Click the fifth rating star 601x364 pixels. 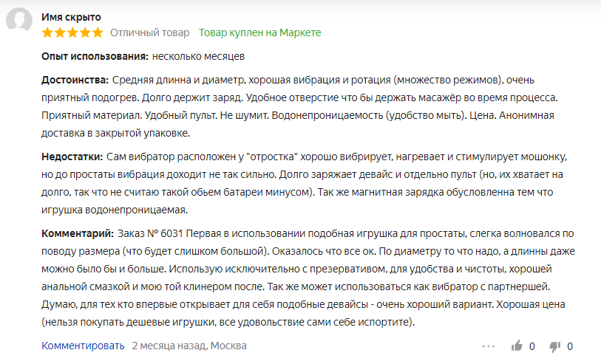pos(98,33)
